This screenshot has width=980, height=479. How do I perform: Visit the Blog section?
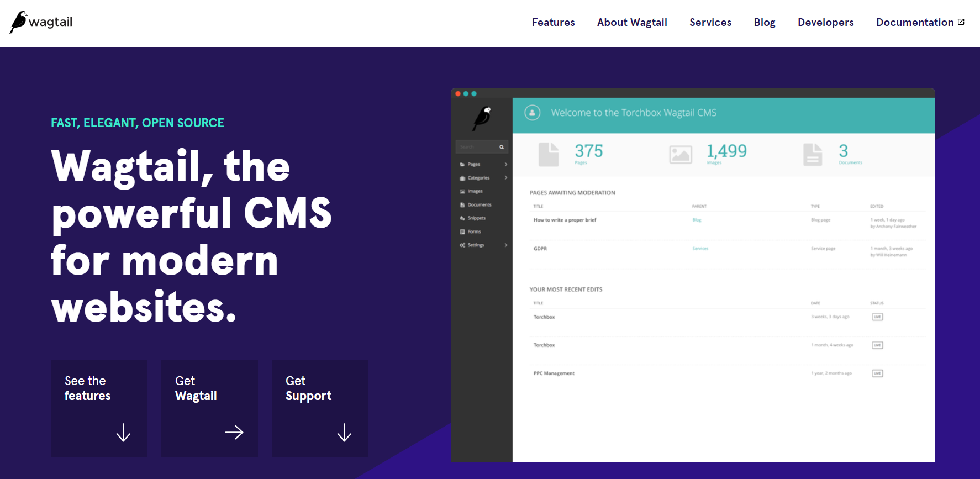pyautogui.click(x=765, y=23)
